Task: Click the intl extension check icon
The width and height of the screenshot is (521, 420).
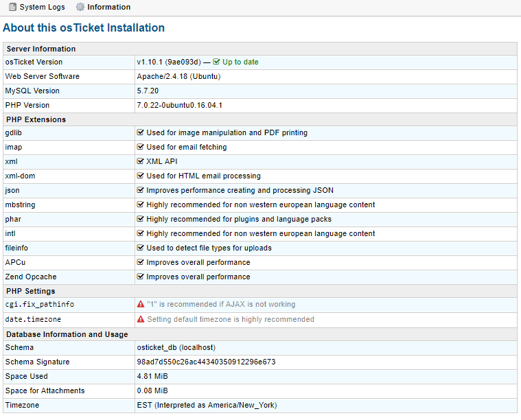Action: (140, 233)
